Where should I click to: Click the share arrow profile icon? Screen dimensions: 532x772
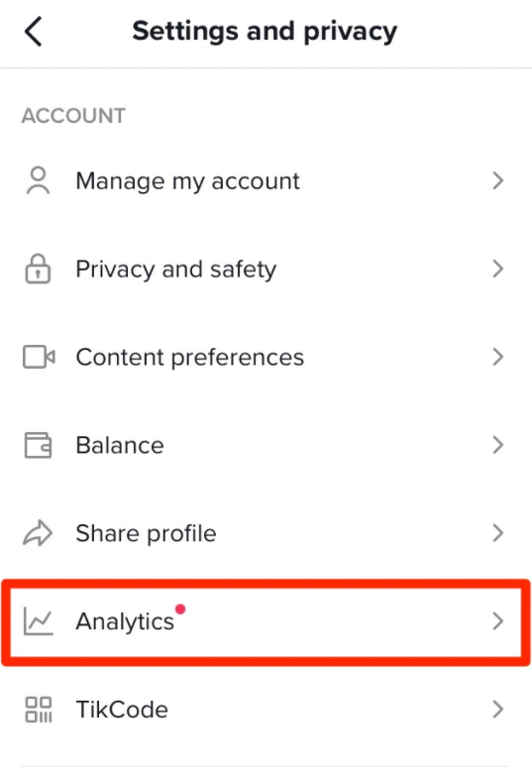coord(38,533)
